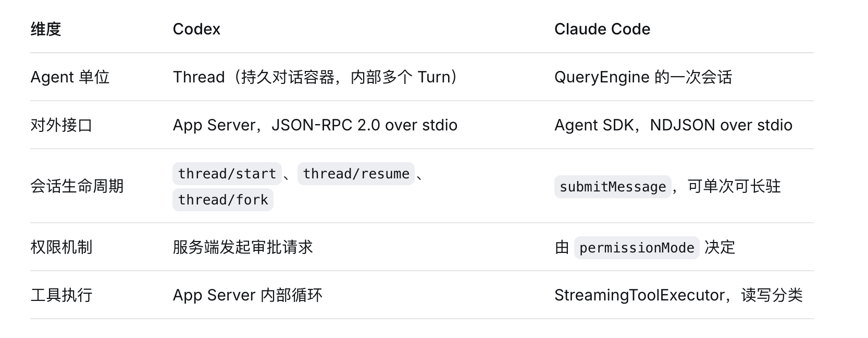The image size is (868, 338).
Task: Click the thread/resume code tag
Action: (x=356, y=174)
